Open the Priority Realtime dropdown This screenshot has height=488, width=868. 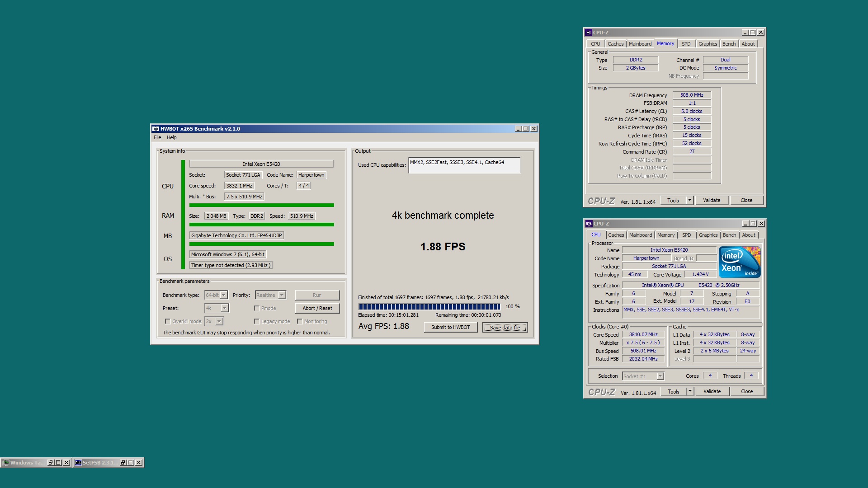tap(282, 295)
